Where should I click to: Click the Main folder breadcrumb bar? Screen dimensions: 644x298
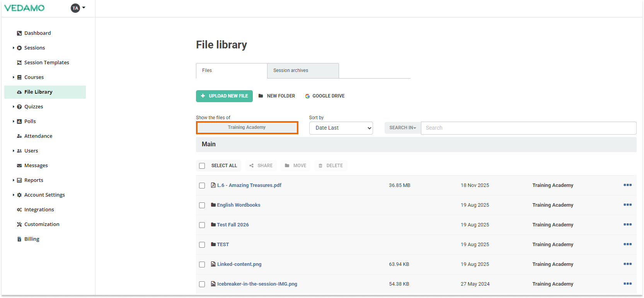[416, 144]
